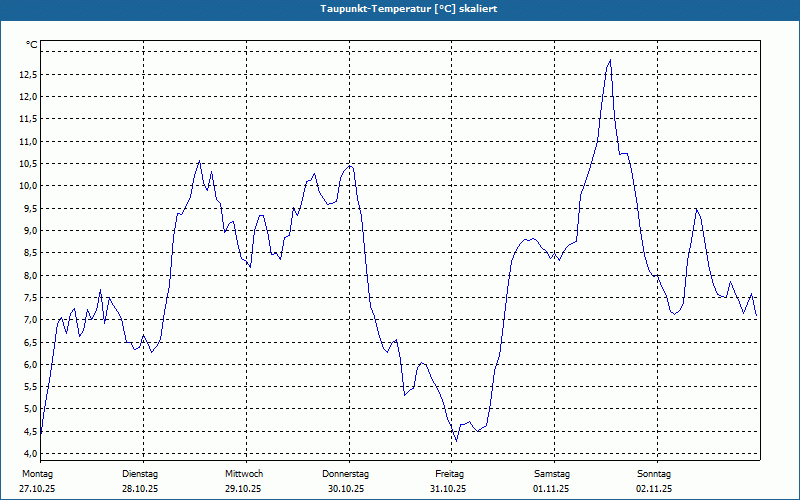This screenshot has width=800, height=500.
Task: Click the date 01.11.25
Action: point(551,489)
